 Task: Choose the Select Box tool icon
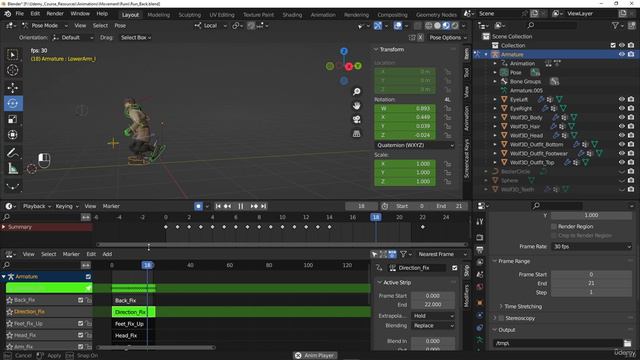(x=13, y=55)
